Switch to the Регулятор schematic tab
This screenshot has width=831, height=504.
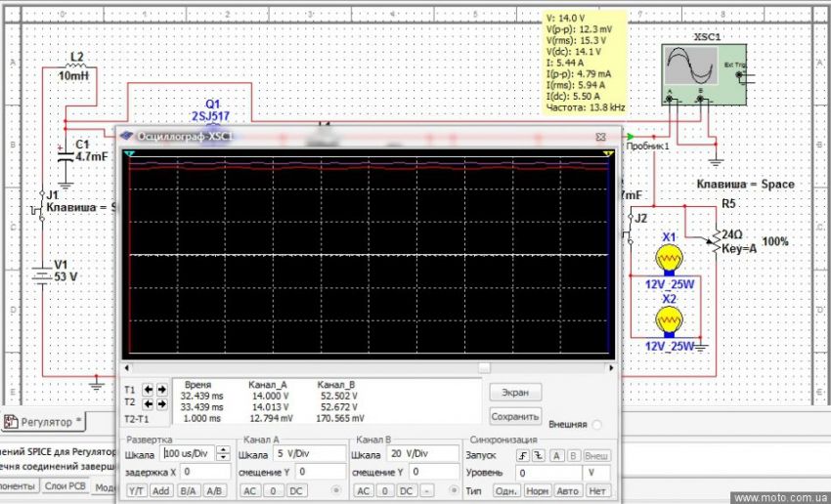point(44,422)
